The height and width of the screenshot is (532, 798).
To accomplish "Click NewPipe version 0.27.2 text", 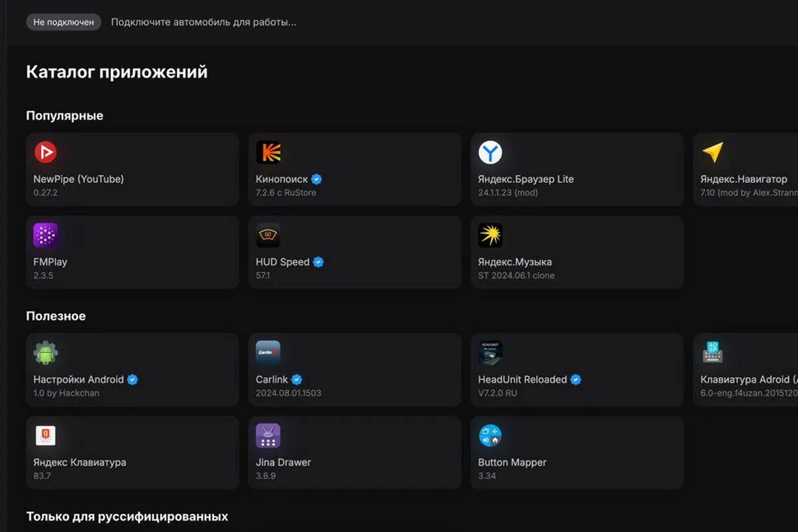I will pos(46,193).
